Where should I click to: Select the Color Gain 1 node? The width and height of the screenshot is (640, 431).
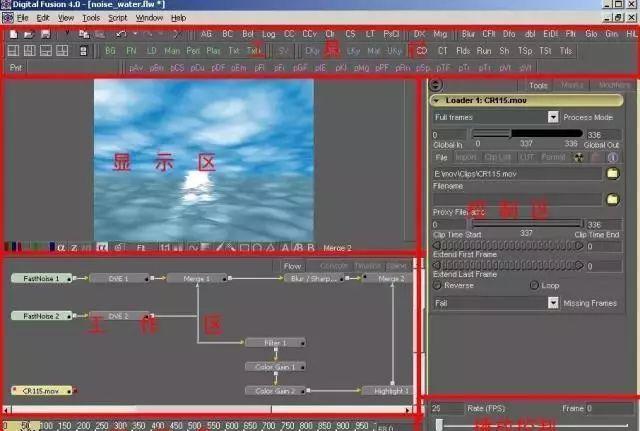pos(274,366)
